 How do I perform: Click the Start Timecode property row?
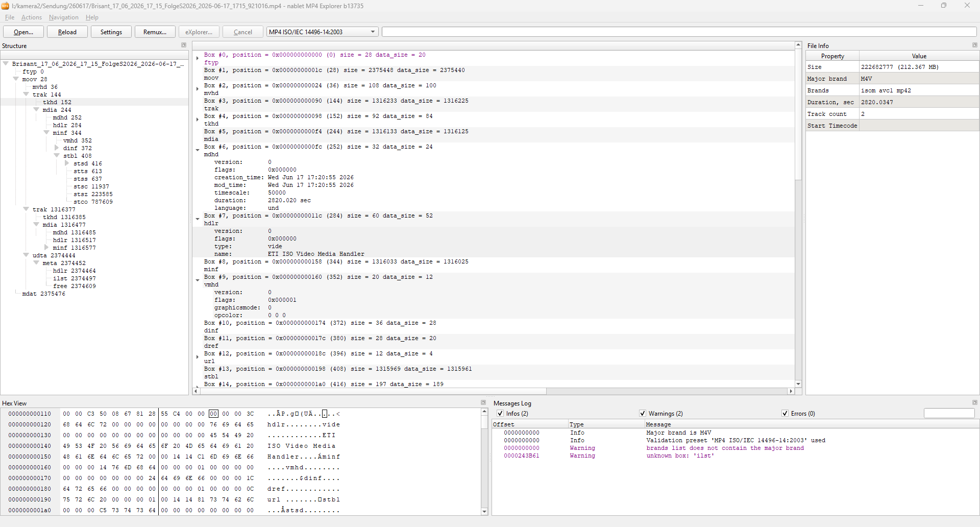[892, 126]
